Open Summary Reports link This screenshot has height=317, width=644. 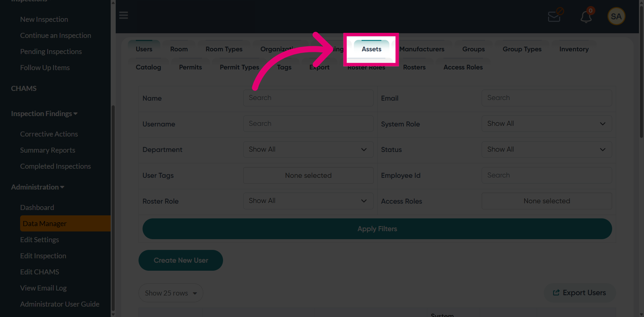tap(48, 150)
